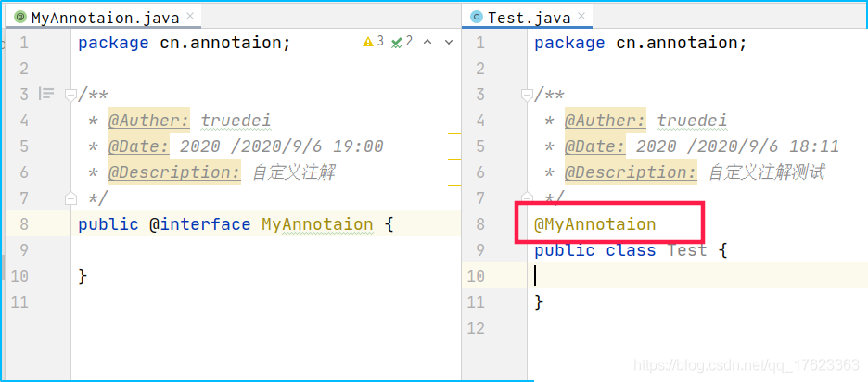Click the '自定义注解' description in MyAnnotaion.java
This screenshot has height=382, width=868.
[x=294, y=172]
